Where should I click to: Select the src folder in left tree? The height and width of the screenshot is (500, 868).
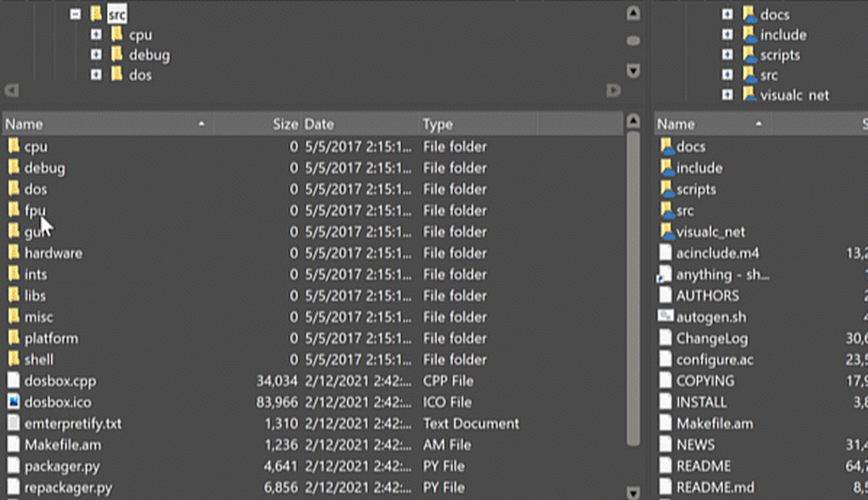coord(117,15)
